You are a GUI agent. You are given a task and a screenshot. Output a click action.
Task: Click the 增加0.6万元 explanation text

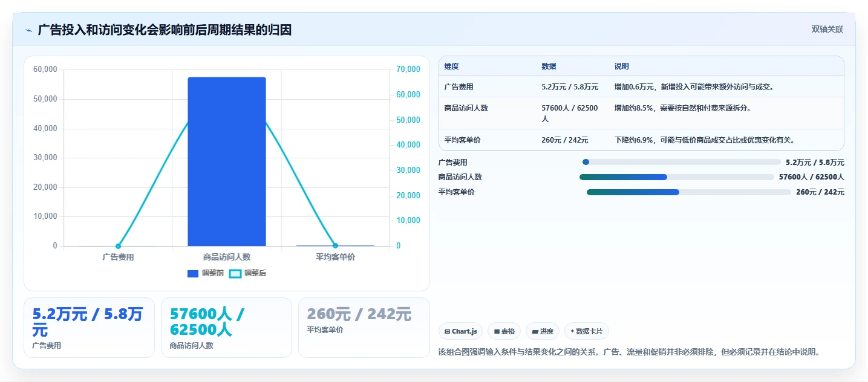694,87
